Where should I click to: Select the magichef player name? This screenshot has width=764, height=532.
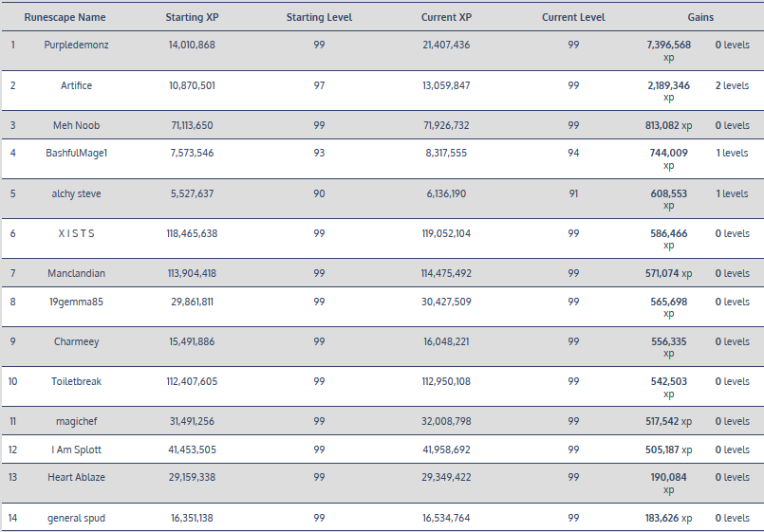click(76, 421)
